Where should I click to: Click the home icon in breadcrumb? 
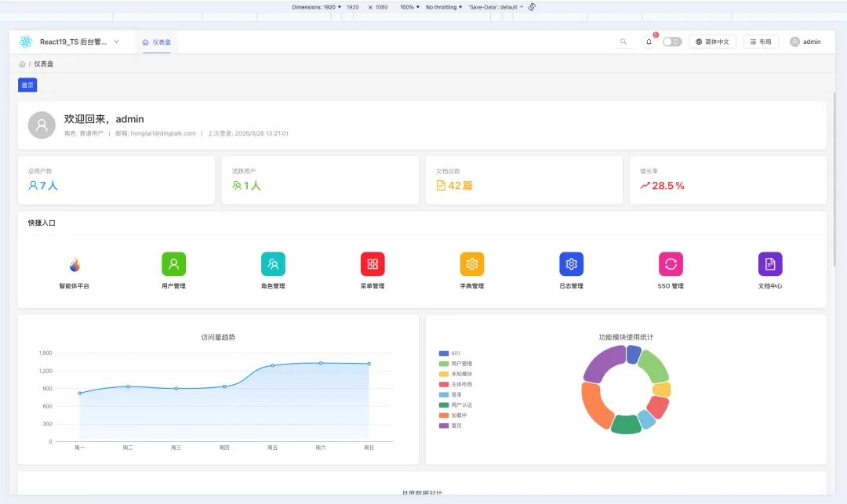(22, 63)
